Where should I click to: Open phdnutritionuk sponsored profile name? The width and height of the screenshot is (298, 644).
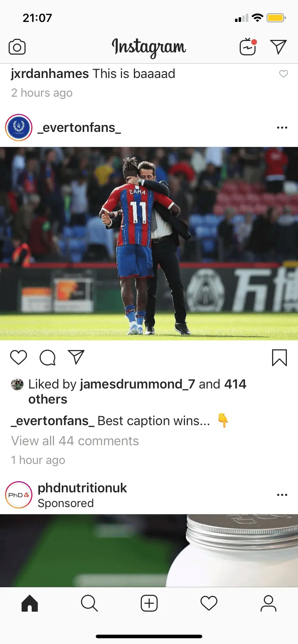click(82, 488)
